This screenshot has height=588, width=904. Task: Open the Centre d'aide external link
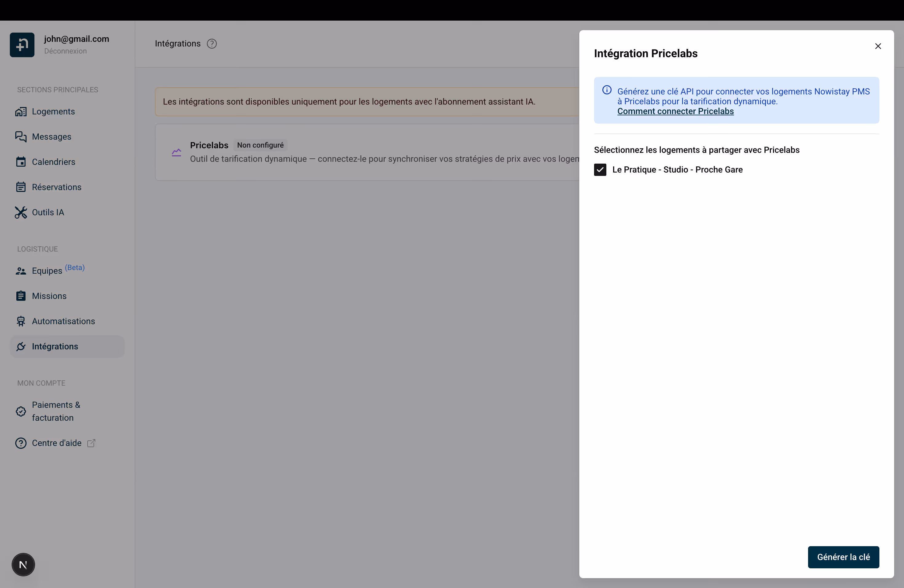click(57, 443)
